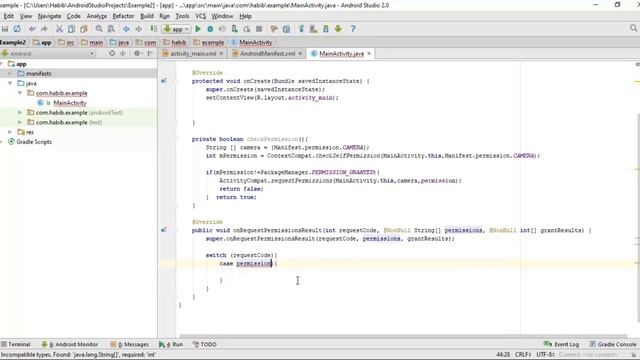Click the MainActivity breadcrumb item

[252, 42]
